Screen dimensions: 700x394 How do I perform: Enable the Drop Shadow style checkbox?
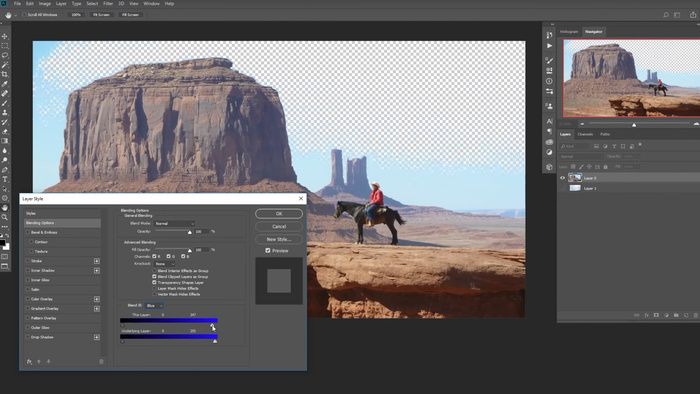pyautogui.click(x=28, y=337)
